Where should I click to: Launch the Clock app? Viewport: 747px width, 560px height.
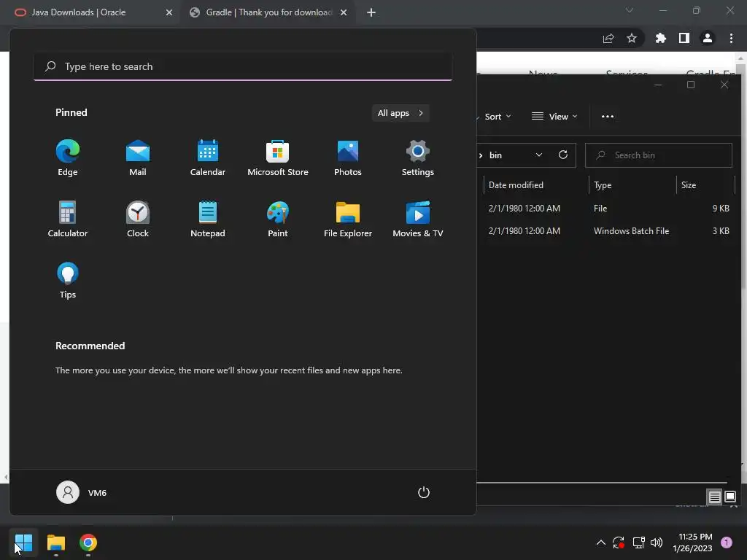point(138,219)
